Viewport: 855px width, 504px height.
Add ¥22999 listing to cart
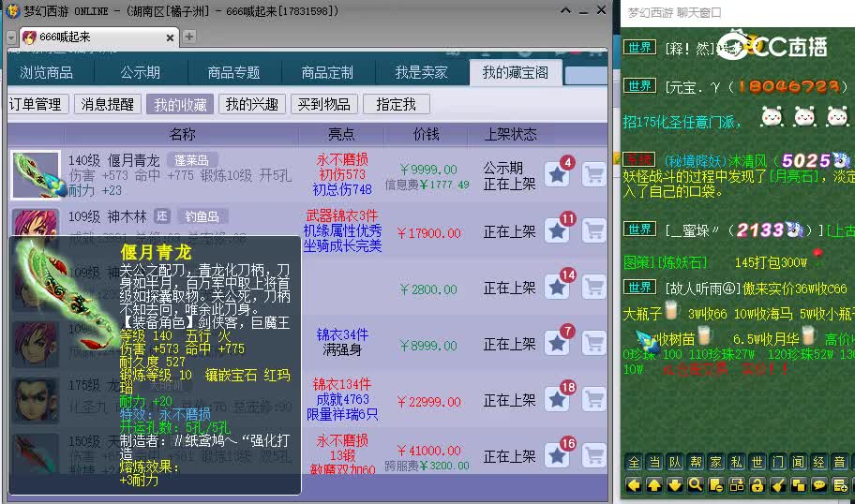[x=593, y=400]
